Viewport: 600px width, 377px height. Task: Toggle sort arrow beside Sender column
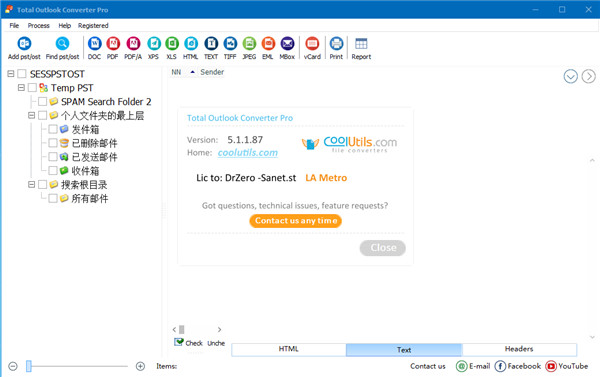[192, 72]
